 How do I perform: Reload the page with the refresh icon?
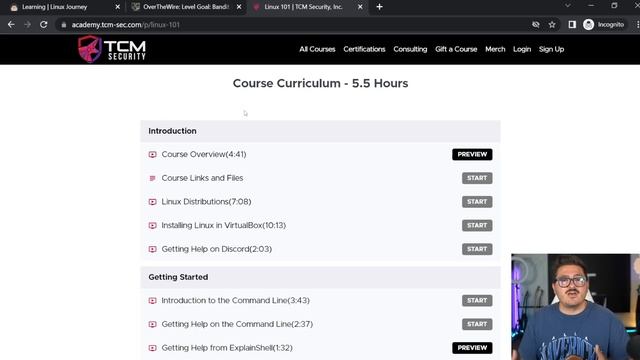coord(44,25)
